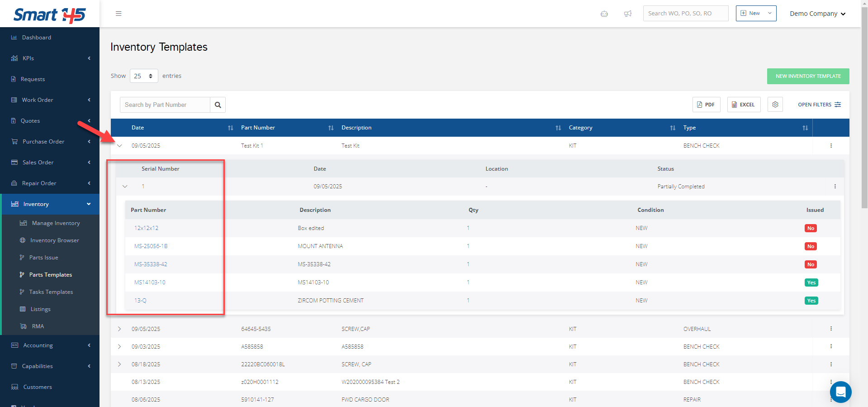Expand the A585858 row
Viewport: 868px width, 407px height.
click(x=119, y=346)
